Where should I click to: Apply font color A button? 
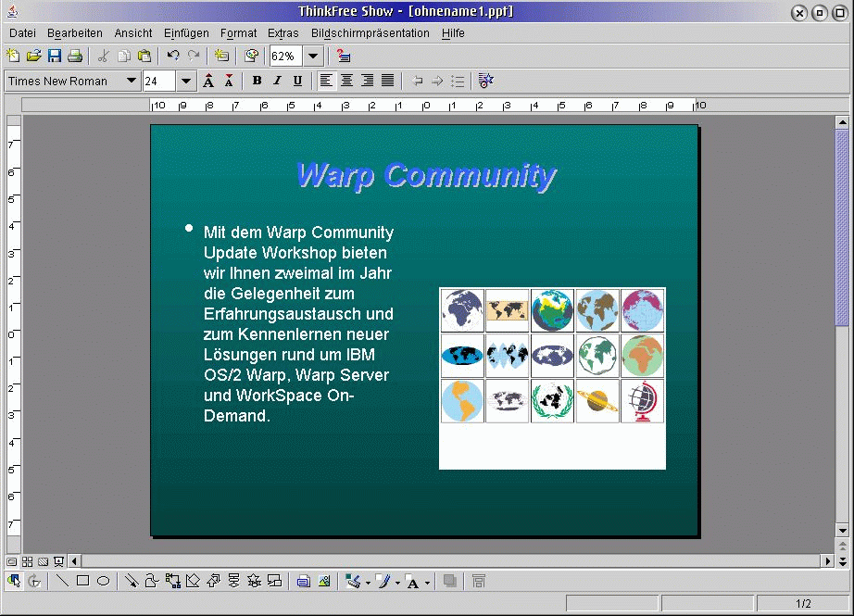click(413, 583)
